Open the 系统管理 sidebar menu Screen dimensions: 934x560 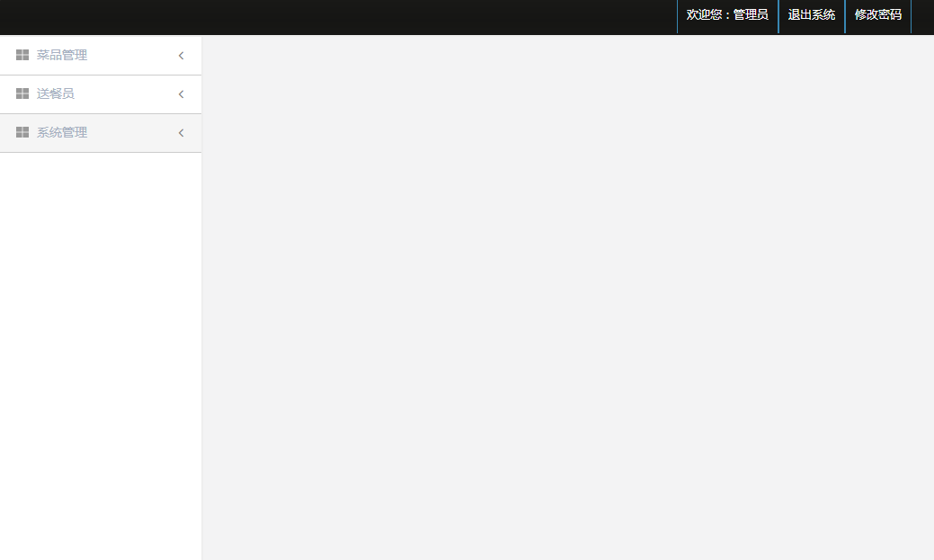[101, 133]
